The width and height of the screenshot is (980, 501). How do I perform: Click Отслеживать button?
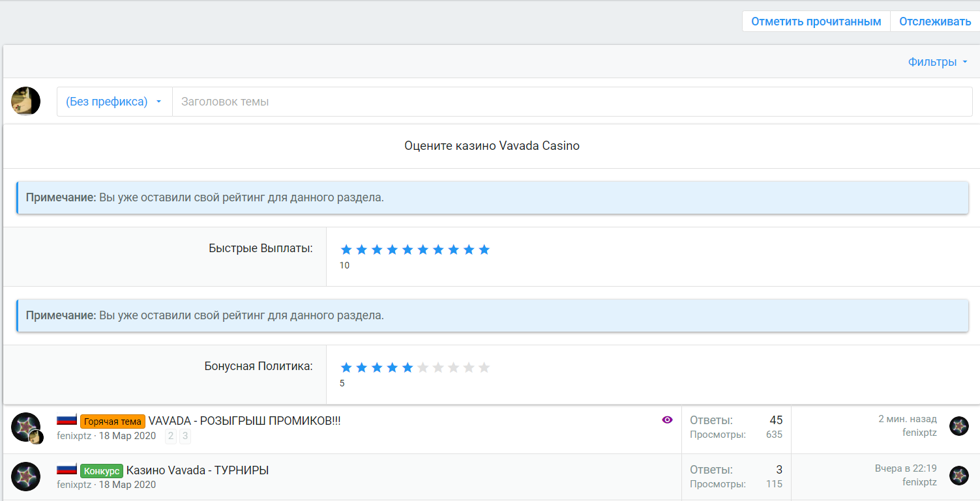[x=935, y=21]
